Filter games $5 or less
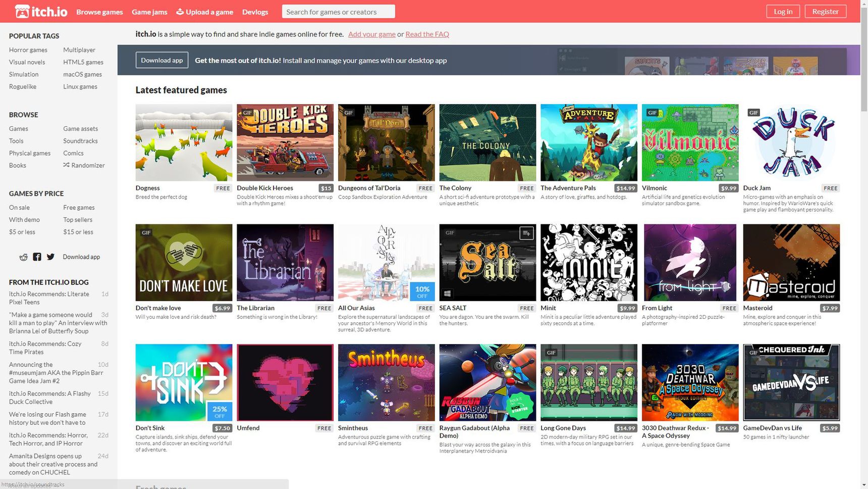The image size is (868, 489). [22, 232]
